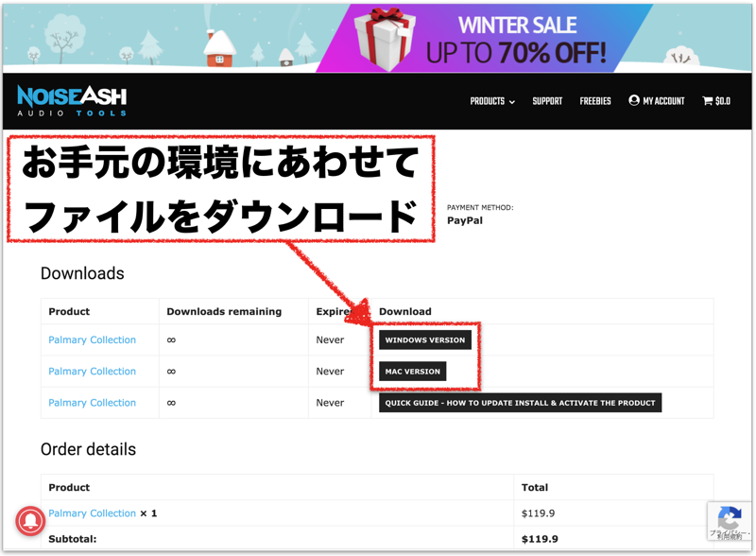Image resolution: width=756 pixels, height=556 pixels.
Task: Click the red notification bell icon
Action: tap(30, 521)
